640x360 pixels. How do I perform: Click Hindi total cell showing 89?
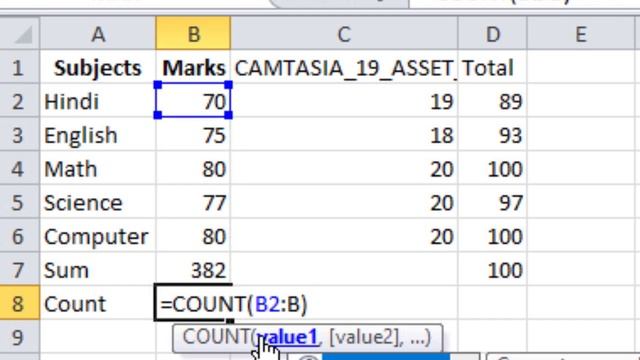tap(492, 101)
